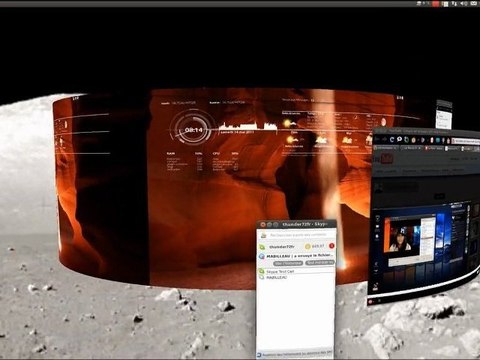Open the network indicator in top panel

(454, 4)
